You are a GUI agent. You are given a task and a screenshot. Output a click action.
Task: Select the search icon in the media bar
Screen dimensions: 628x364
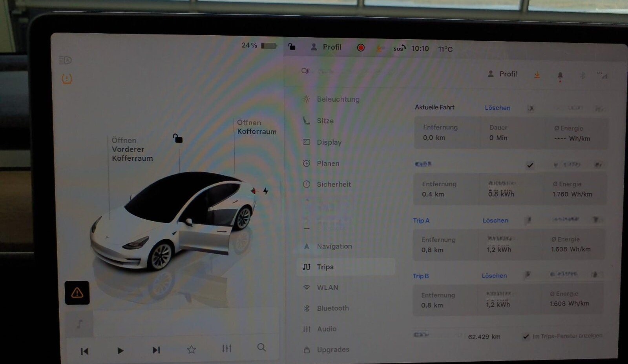coord(261,348)
